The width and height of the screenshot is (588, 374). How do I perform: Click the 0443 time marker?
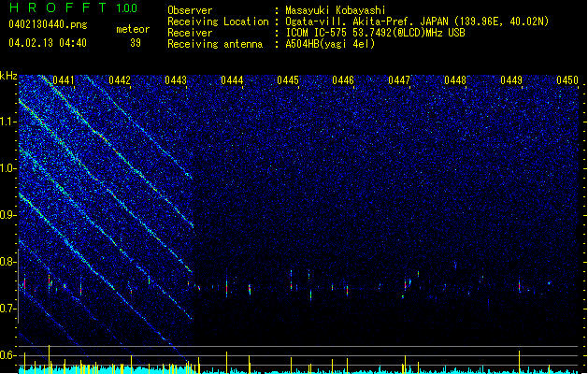pyautogui.click(x=176, y=80)
